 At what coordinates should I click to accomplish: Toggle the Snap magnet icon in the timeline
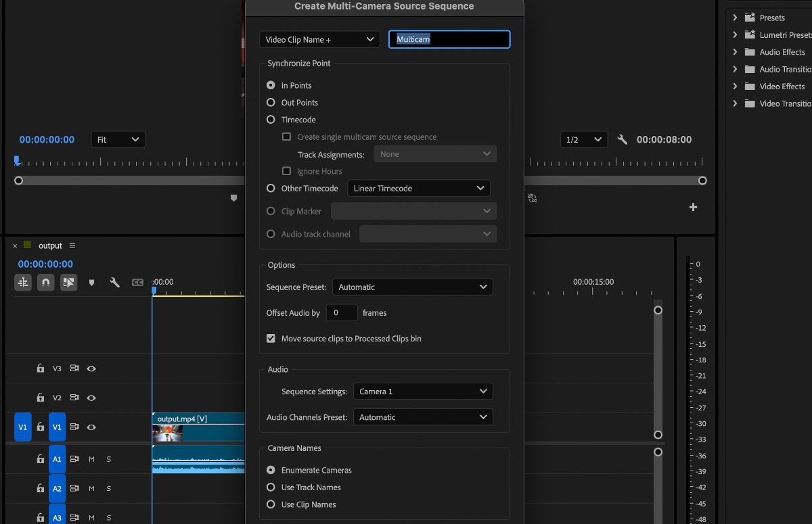point(45,283)
